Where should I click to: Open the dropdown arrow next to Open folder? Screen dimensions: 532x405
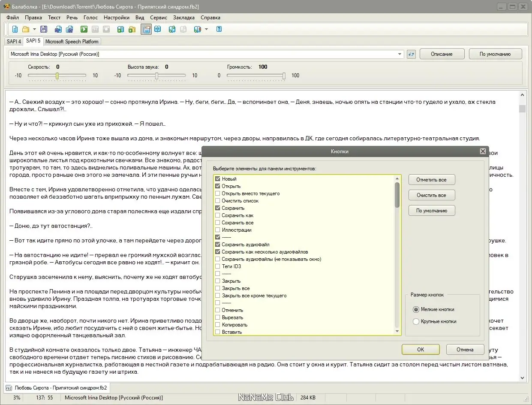[34, 29]
